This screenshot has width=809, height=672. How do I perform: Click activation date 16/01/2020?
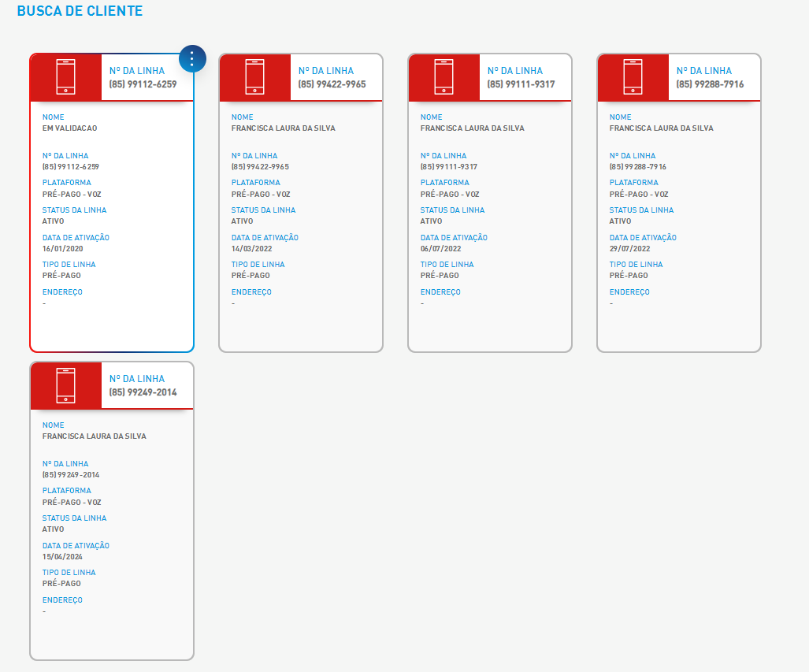(62, 249)
